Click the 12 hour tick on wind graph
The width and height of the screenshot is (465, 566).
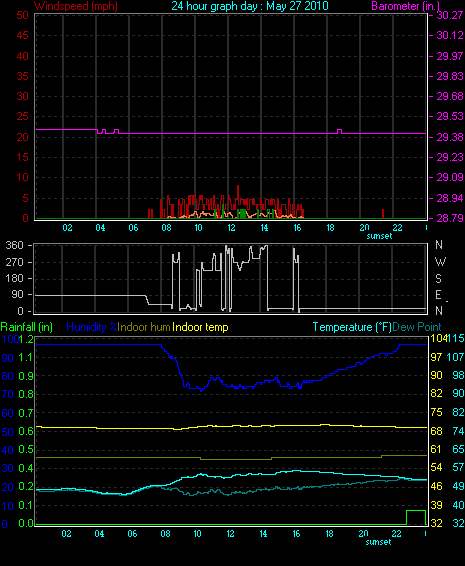pyautogui.click(x=231, y=228)
